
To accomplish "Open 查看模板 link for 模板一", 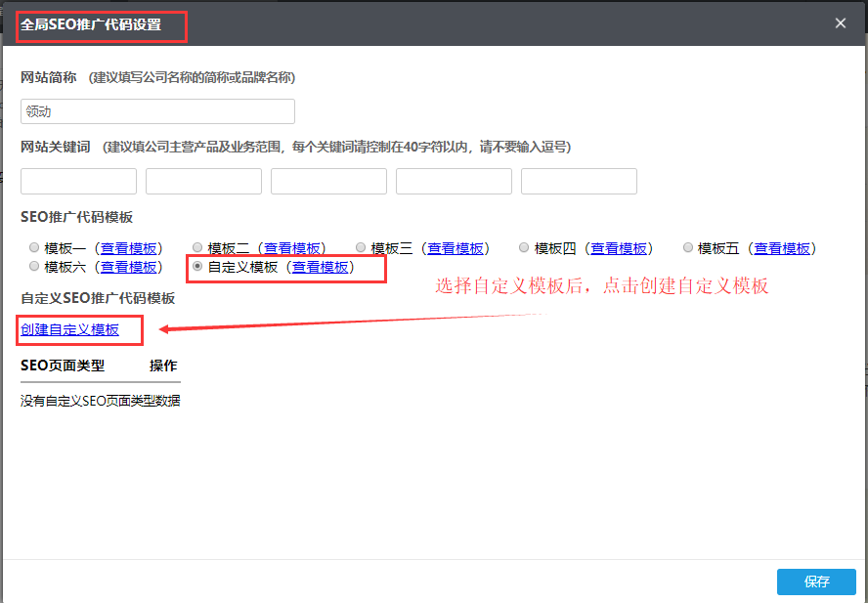I will pos(129,248).
